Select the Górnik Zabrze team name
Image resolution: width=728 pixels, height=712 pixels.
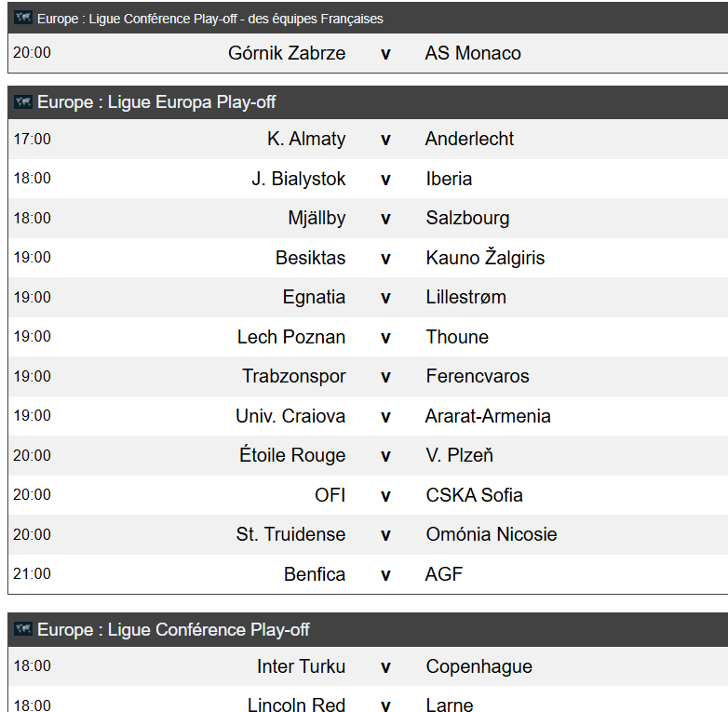click(287, 53)
